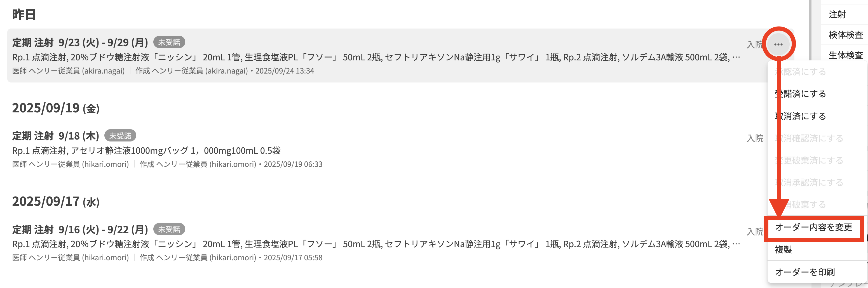Click the greyed 取消承認済にする entry

(812, 183)
